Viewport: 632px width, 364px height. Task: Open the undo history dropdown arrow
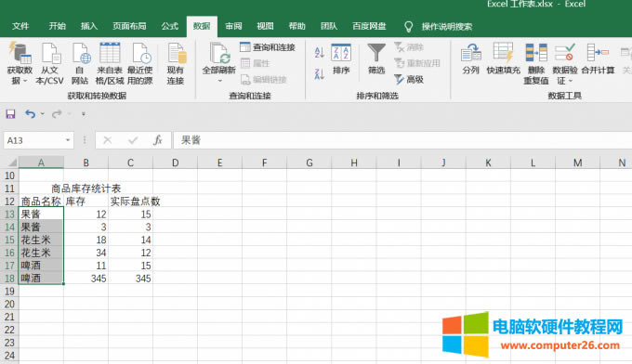[42, 114]
